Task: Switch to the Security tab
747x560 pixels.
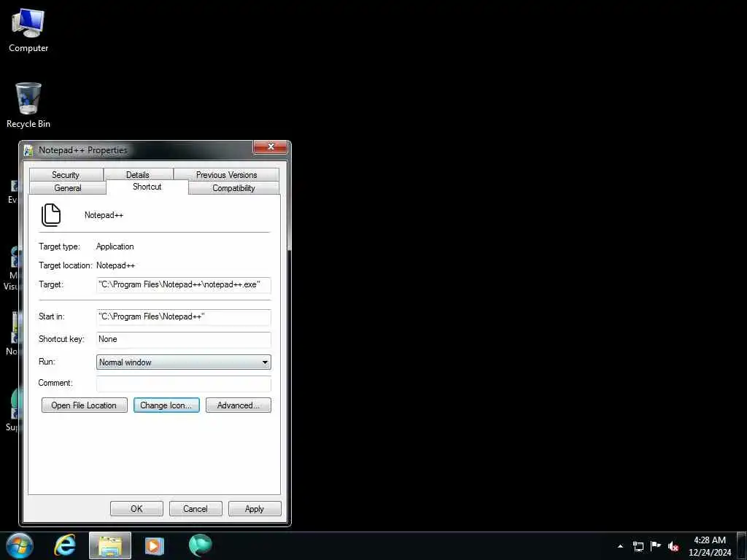Action: pyautogui.click(x=66, y=175)
